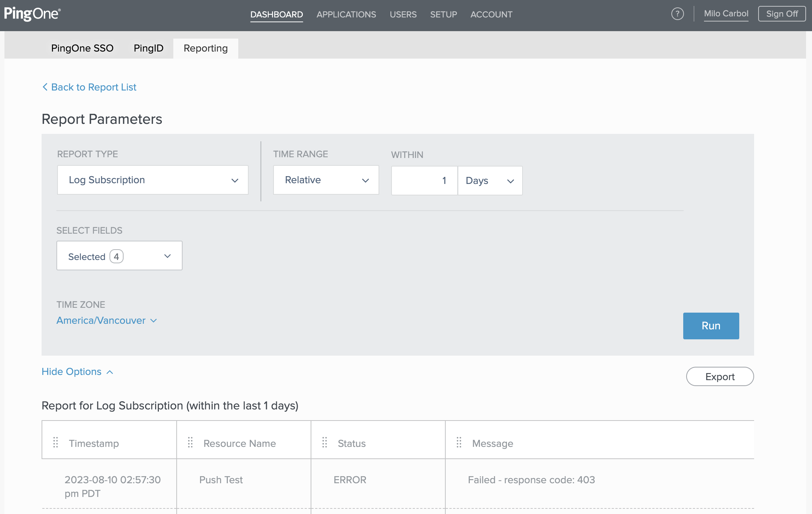Export the report results
The image size is (812, 514).
(x=720, y=376)
